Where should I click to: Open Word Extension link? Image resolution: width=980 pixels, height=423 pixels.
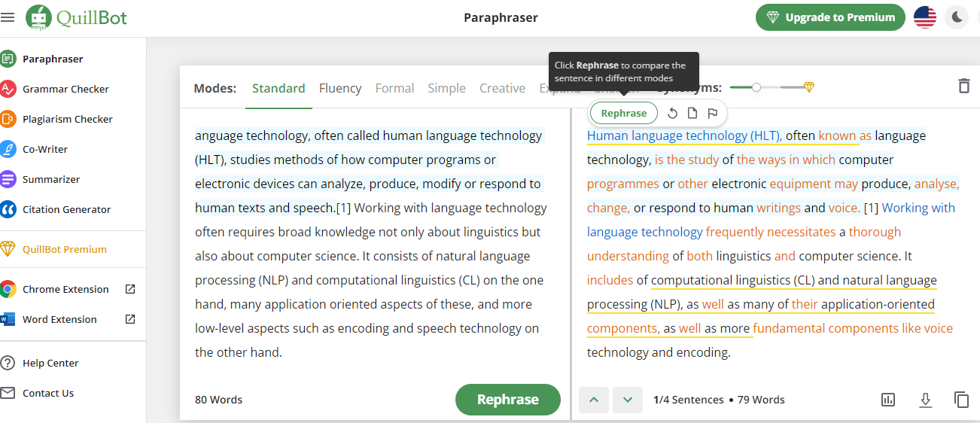59,319
